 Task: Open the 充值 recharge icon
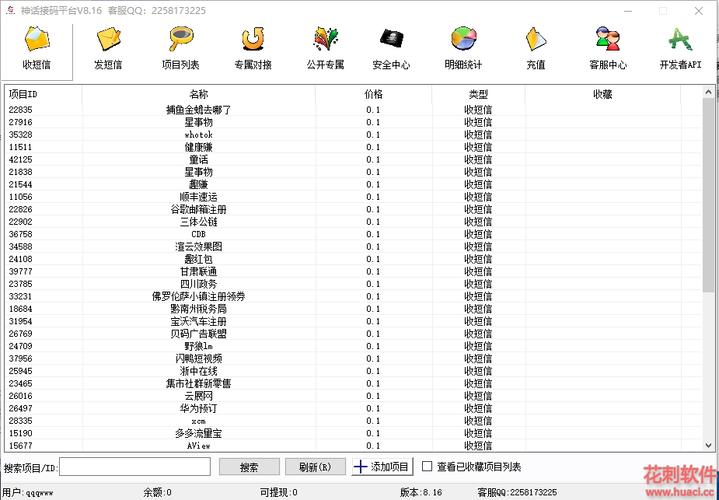tap(536, 39)
